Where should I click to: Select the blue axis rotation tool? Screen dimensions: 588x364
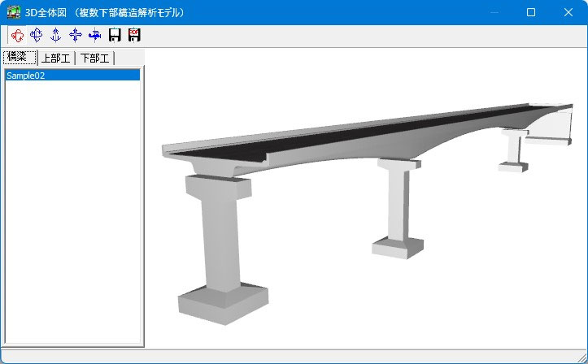click(37, 35)
